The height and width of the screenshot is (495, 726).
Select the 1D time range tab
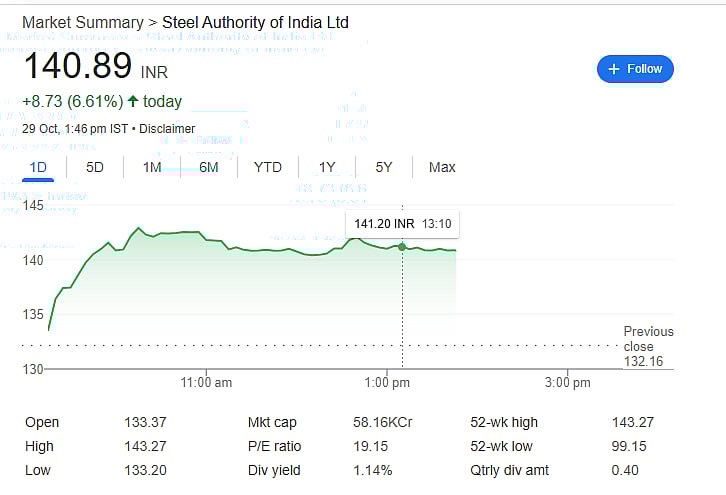[x=39, y=167]
